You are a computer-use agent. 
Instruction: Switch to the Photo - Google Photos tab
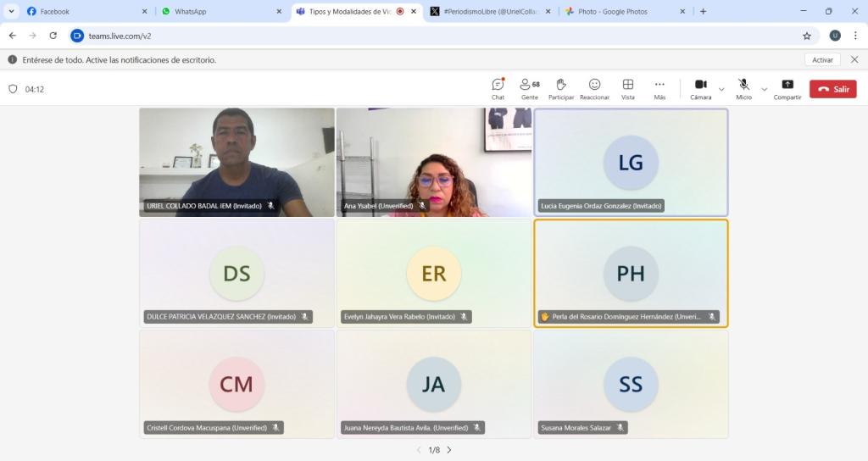coord(623,12)
